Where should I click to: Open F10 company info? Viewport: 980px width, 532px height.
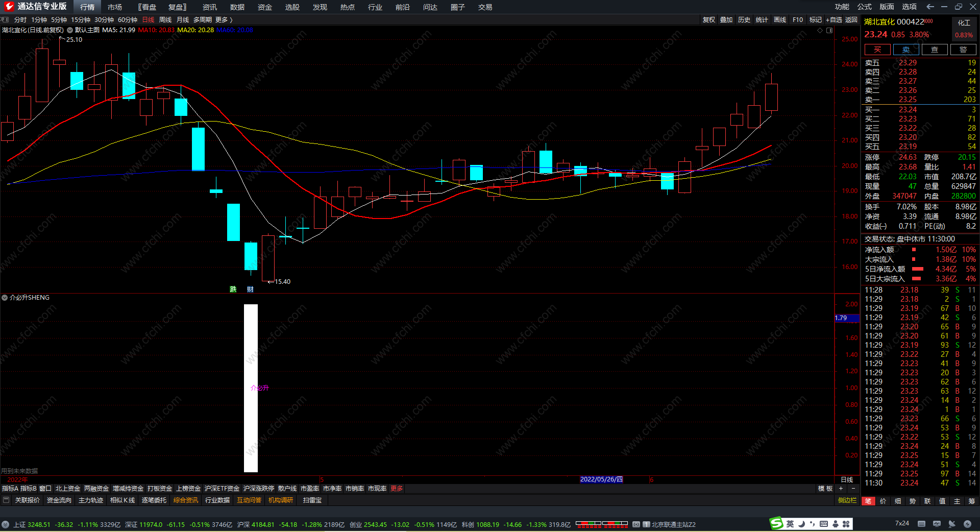798,19
